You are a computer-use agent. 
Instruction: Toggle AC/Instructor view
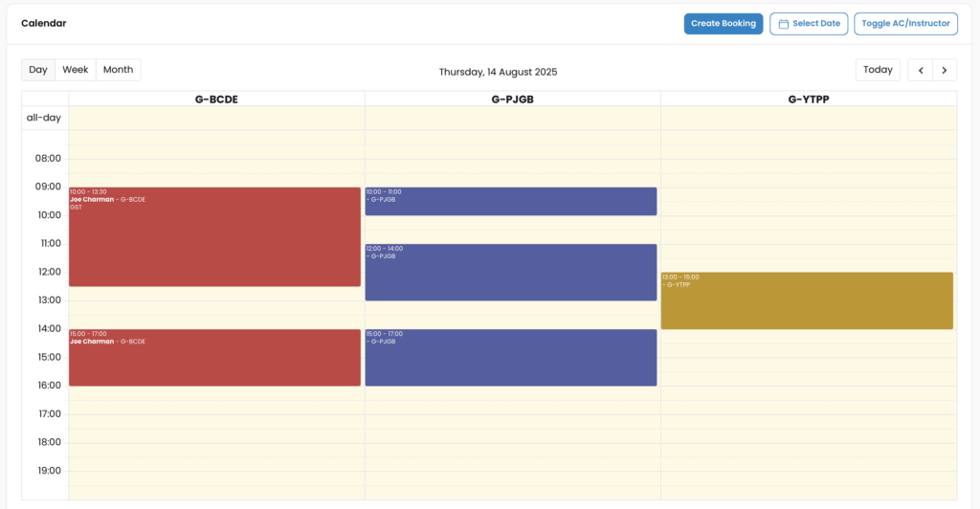point(905,24)
